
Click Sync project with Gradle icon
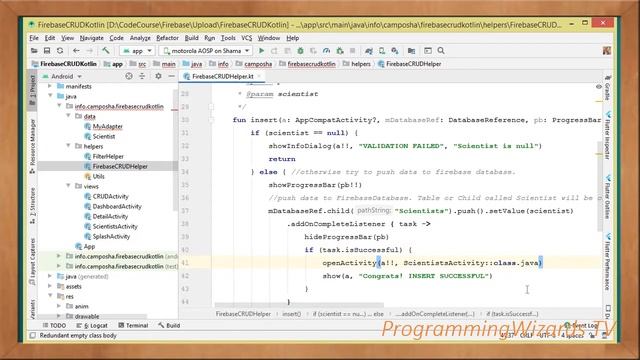click(x=369, y=51)
